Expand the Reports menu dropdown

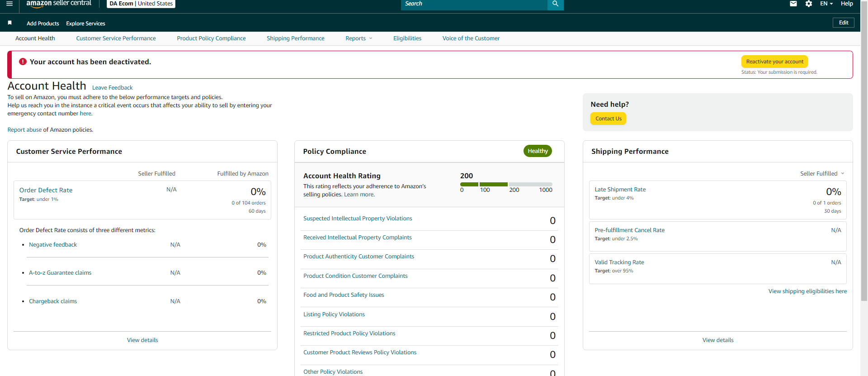click(x=359, y=38)
